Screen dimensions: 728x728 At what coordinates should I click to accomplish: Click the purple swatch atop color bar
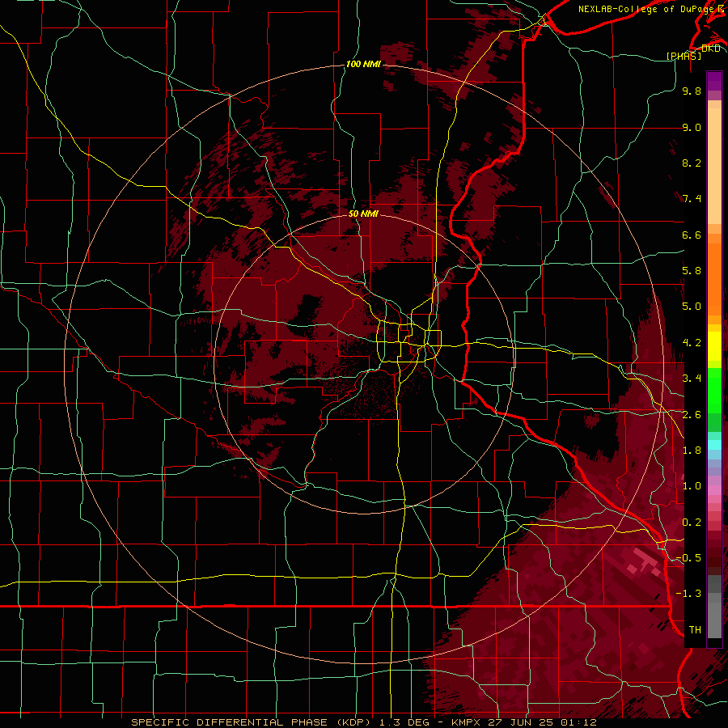click(x=714, y=81)
